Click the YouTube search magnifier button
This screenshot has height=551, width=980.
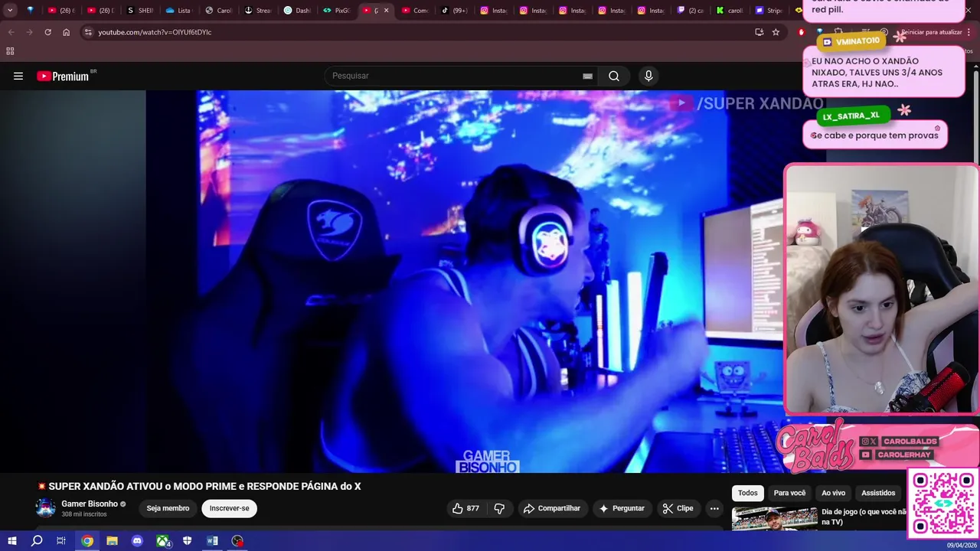coord(614,76)
